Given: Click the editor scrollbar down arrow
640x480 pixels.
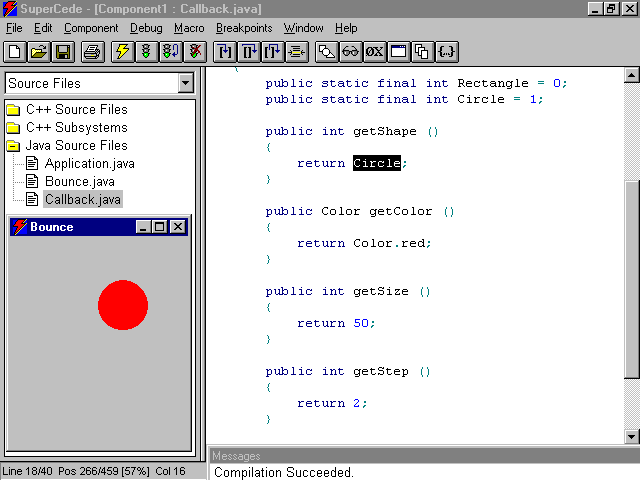Looking at the screenshot, I should [x=631, y=437].
